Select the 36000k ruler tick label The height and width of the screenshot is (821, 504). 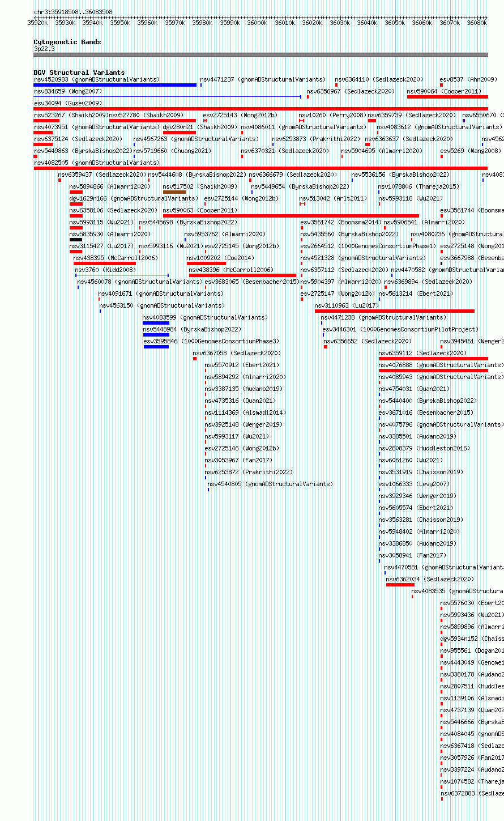pyautogui.click(x=257, y=23)
